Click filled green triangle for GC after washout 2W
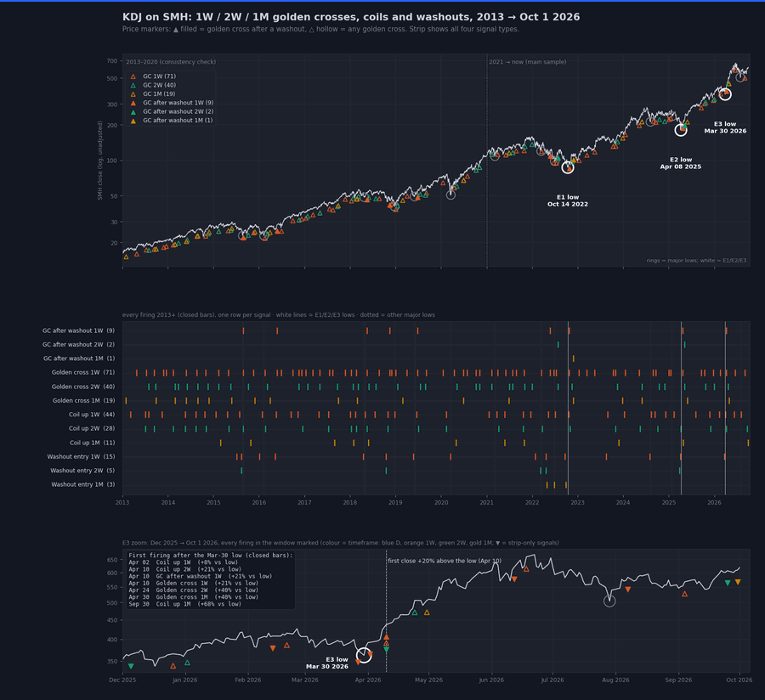Image resolution: width=765 pixels, height=700 pixels. (x=133, y=111)
